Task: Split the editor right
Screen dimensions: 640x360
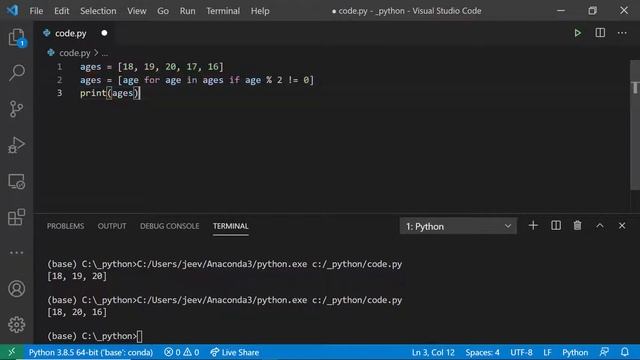Action: tap(600, 33)
